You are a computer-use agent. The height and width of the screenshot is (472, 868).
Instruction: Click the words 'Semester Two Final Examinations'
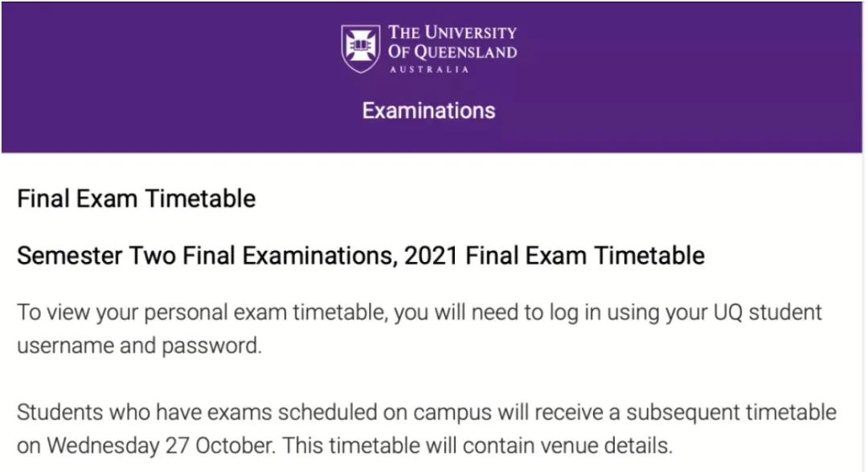pyautogui.click(x=207, y=256)
